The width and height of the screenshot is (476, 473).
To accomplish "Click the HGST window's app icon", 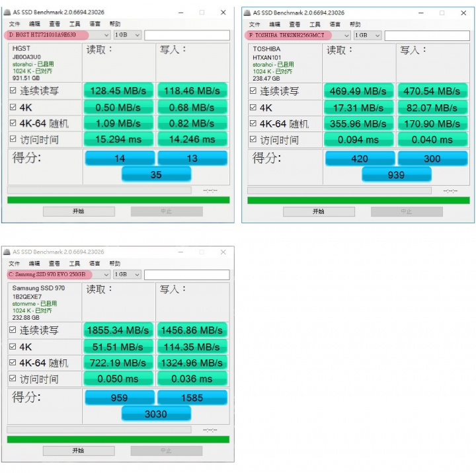I will click(7, 12).
